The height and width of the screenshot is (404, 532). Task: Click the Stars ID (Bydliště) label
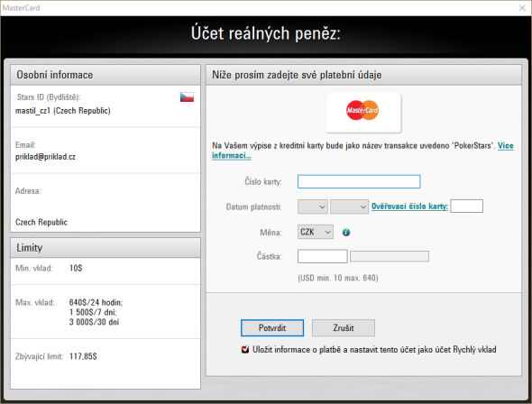pos(48,97)
